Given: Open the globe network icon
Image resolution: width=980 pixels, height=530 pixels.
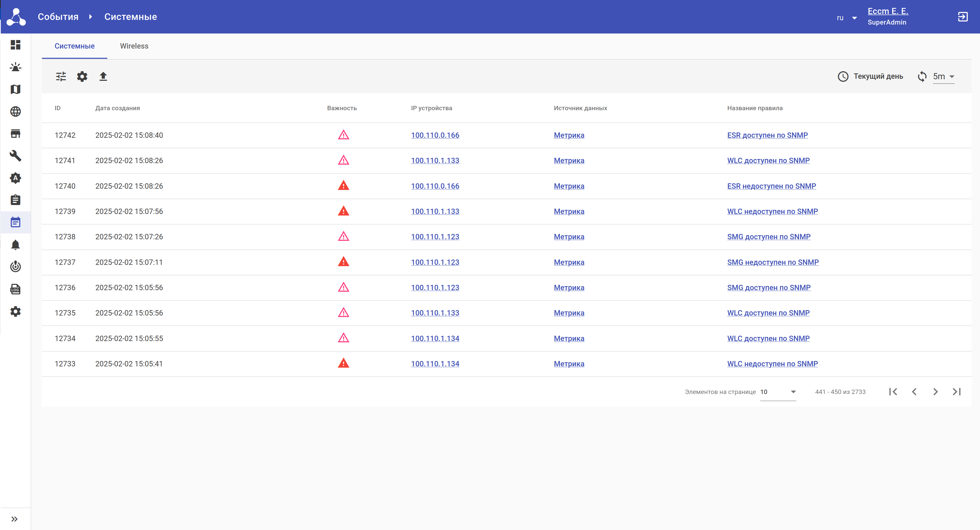Looking at the screenshot, I should click(x=15, y=111).
